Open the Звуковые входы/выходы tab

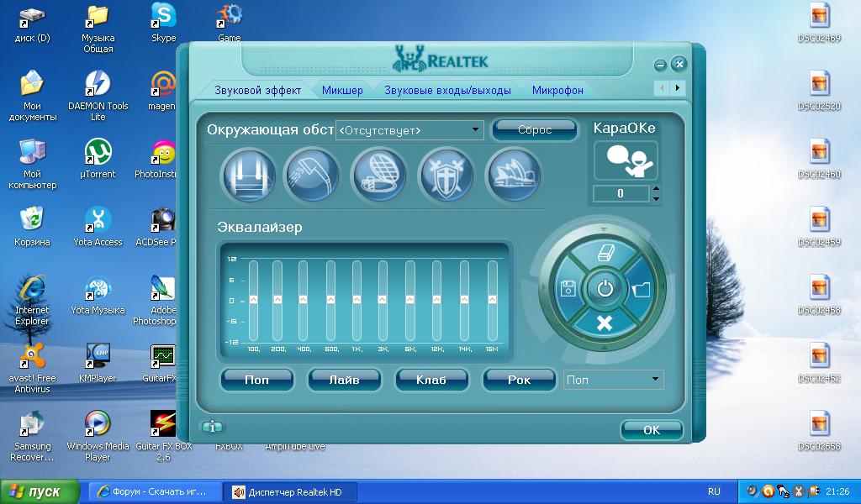pos(447,91)
